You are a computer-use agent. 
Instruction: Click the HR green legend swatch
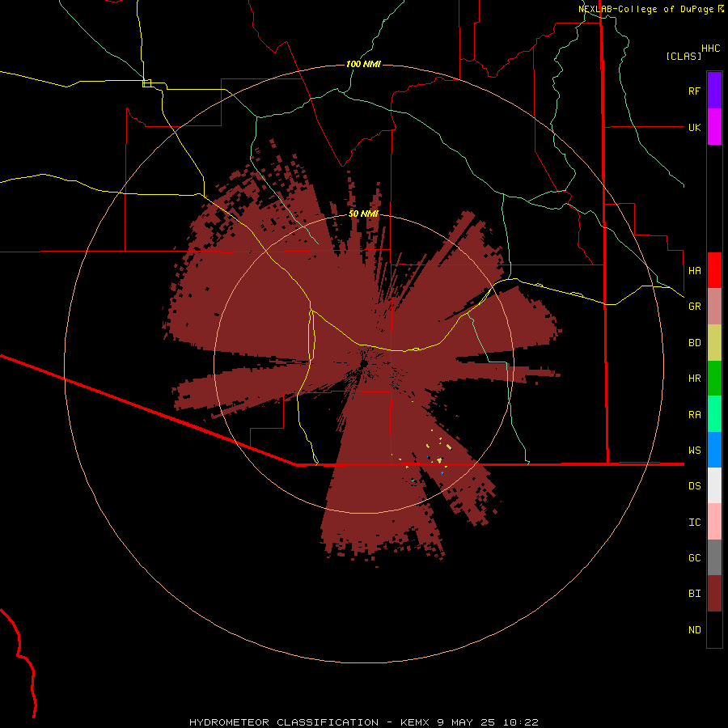click(x=714, y=379)
